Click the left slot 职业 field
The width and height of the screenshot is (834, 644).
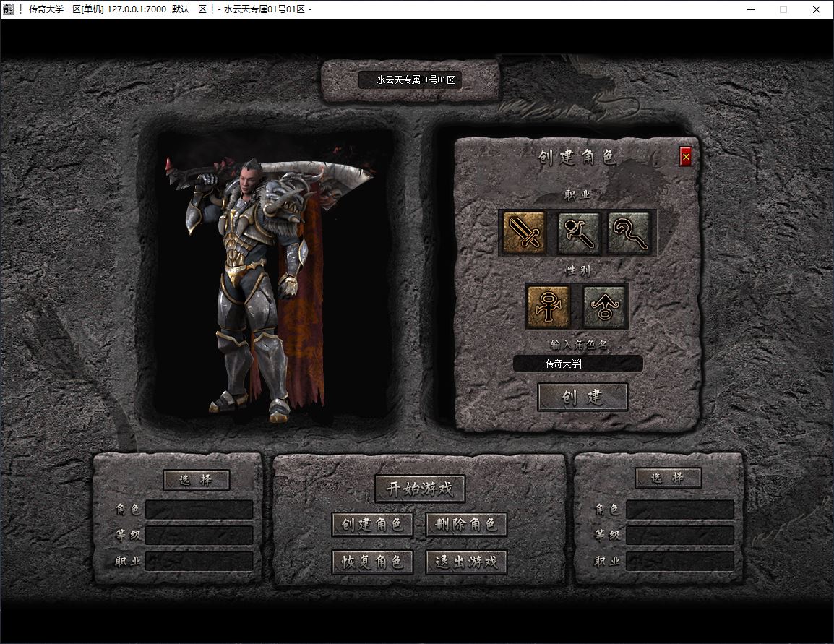pos(199,561)
